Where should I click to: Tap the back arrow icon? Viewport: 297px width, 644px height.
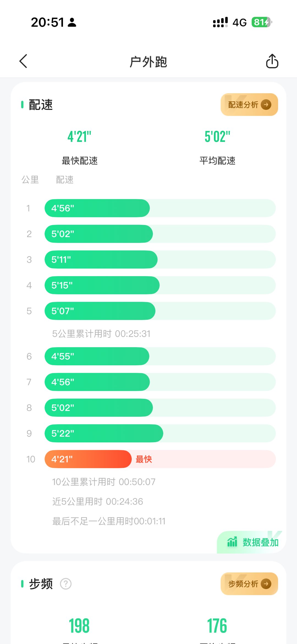point(23,61)
